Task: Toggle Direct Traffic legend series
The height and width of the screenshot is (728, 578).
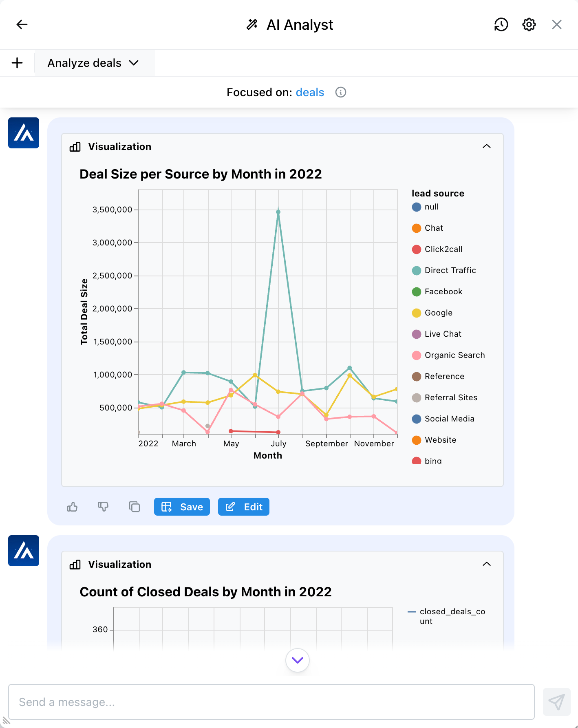Action: coord(450,271)
